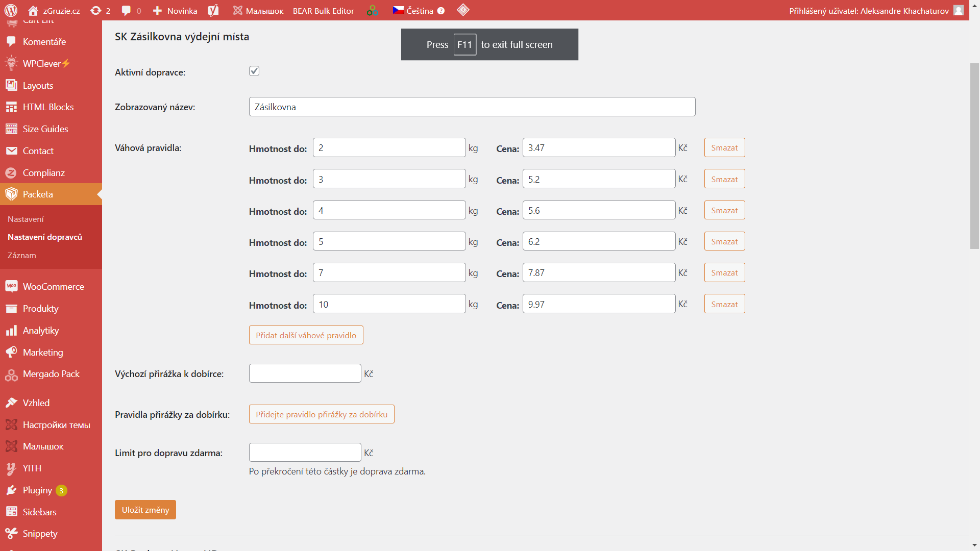Screen dimensions: 980x551
Task: Click the WPClever sidebar icon
Action: tap(11, 63)
